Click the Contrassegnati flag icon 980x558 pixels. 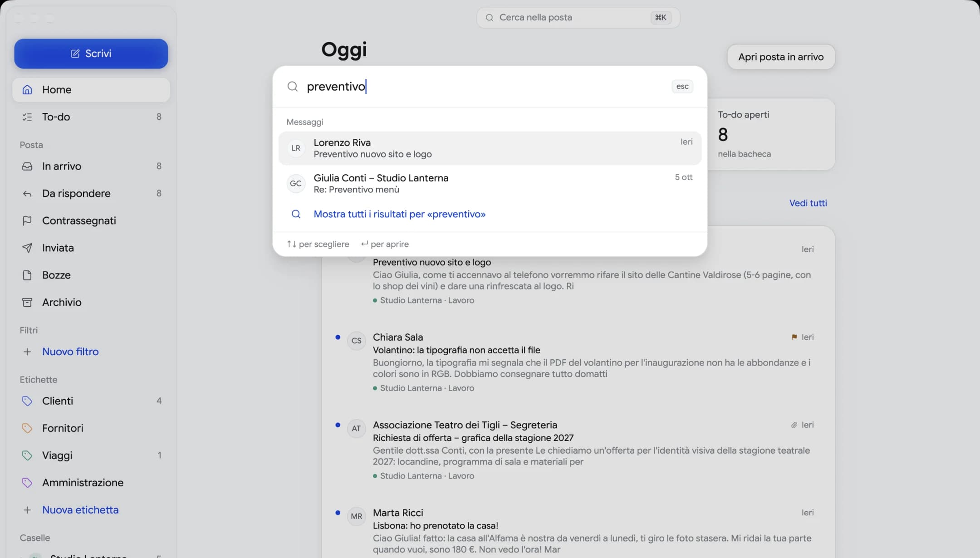[x=27, y=220]
